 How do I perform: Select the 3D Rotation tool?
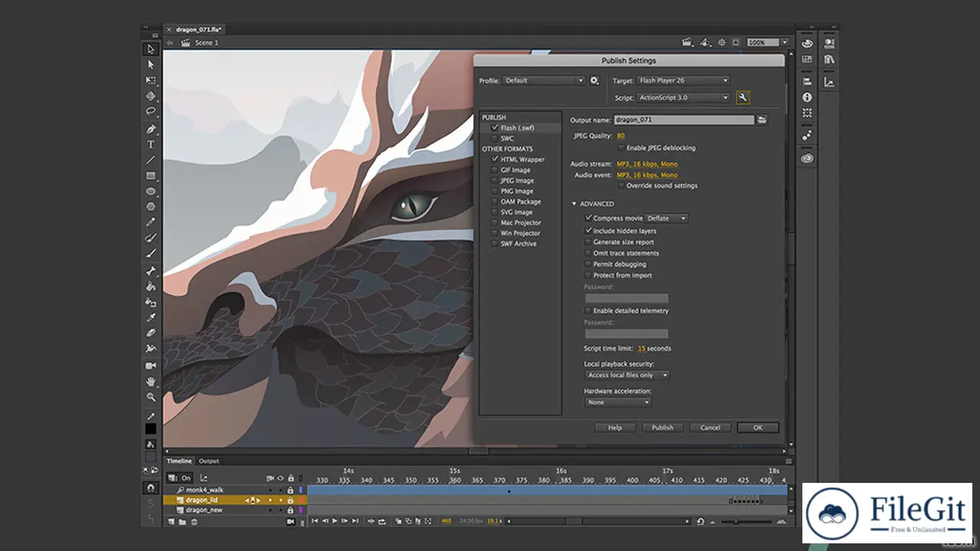click(151, 96)
